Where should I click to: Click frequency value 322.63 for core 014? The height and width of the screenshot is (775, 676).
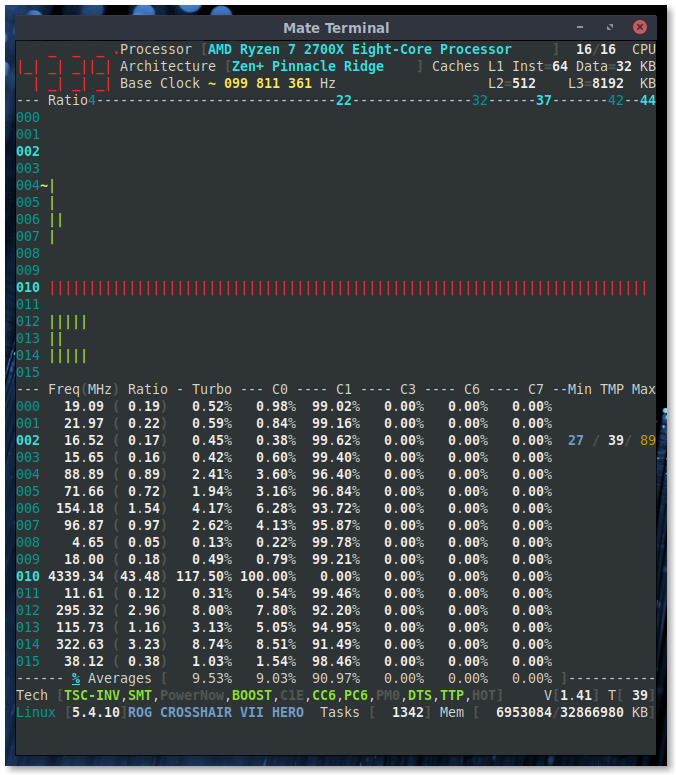[80, 645]
